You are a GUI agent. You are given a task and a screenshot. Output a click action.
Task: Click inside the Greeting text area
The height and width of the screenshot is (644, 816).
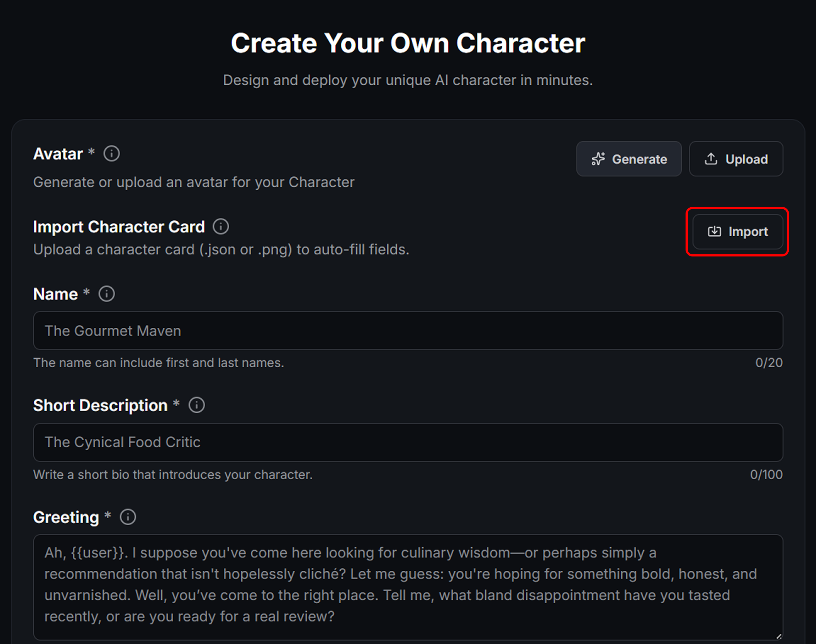pyautogui.click(x=408, y=585)
